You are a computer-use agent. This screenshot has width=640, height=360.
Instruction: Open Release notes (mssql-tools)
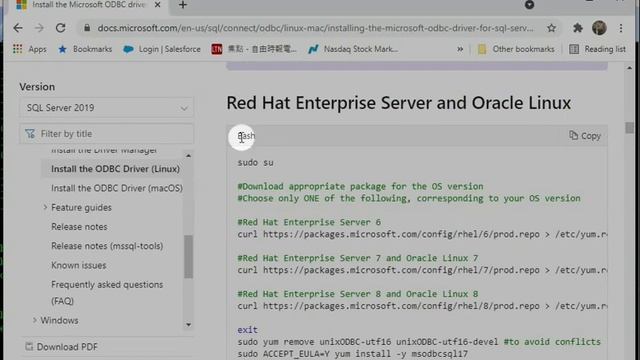click(107, 246)
